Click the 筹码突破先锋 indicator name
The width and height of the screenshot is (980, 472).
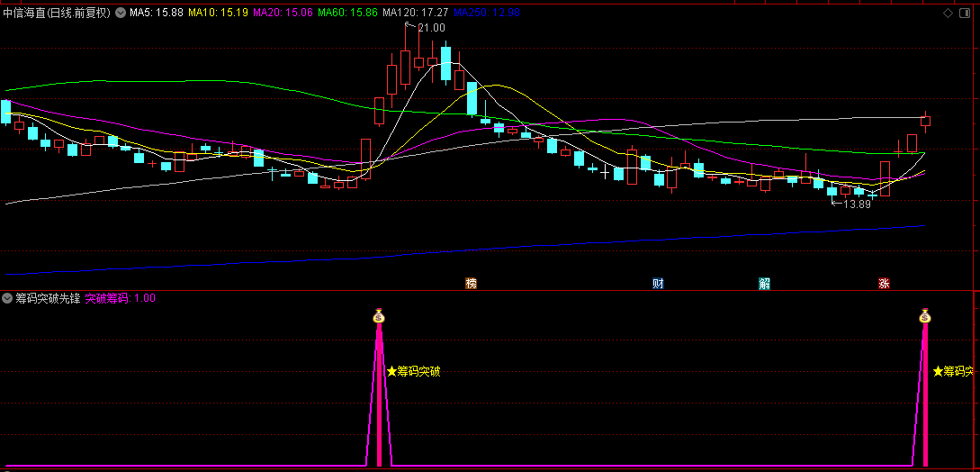pyautogui.click(x=48, y=298)
